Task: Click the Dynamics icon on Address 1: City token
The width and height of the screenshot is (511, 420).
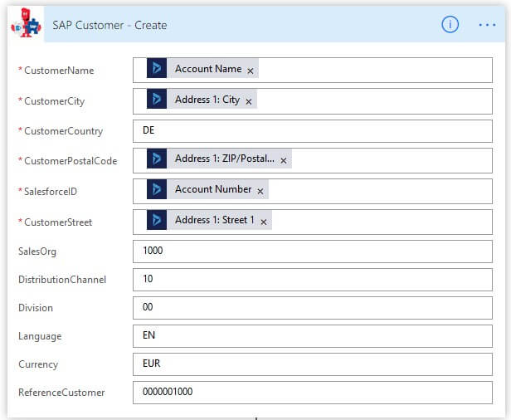Action: pyautogui.click(x=157, y=100)
